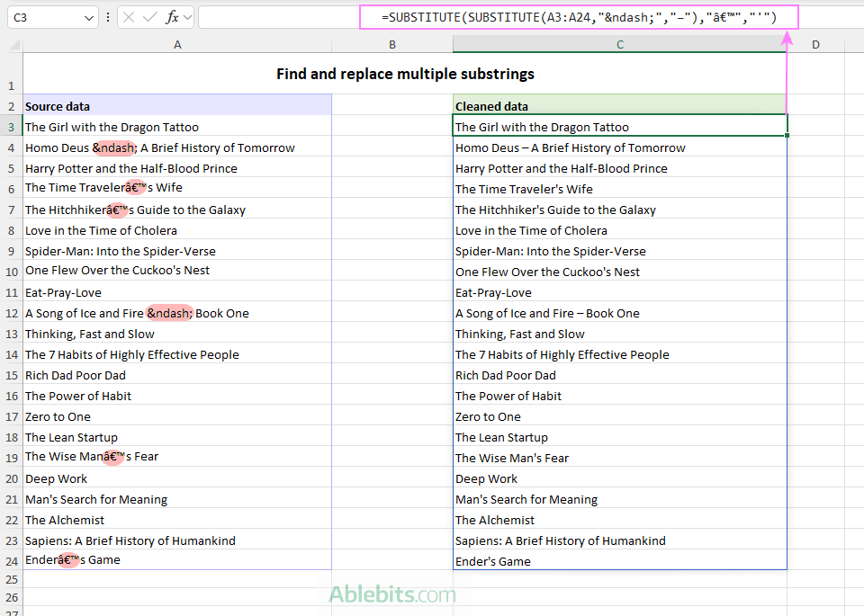The width and height of the screenshot is (864, 616).
Task: Select row 25 header
Action: click(11, 580)
